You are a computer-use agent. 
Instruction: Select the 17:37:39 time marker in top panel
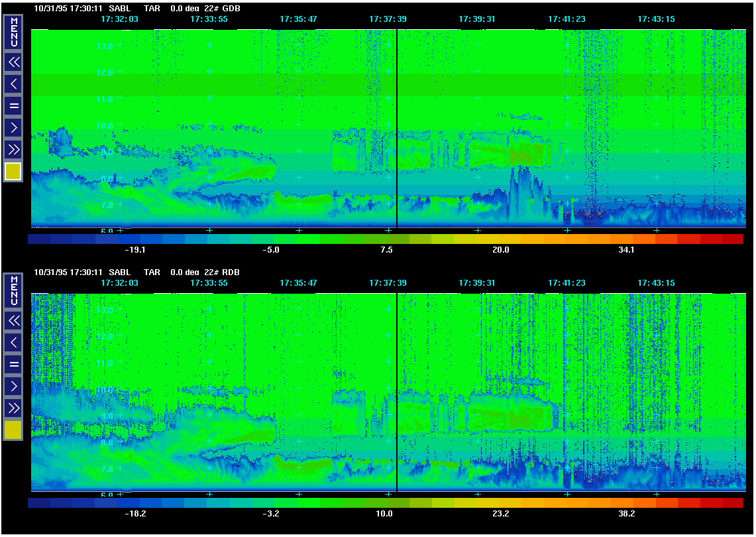[388, 19]
